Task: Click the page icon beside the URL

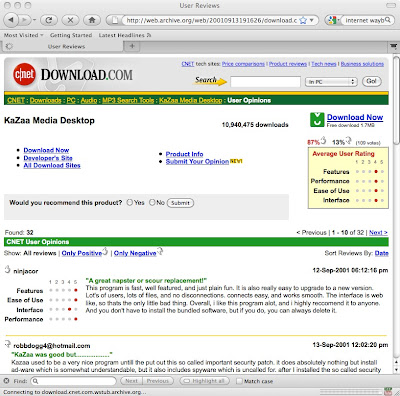Action: 115,21
